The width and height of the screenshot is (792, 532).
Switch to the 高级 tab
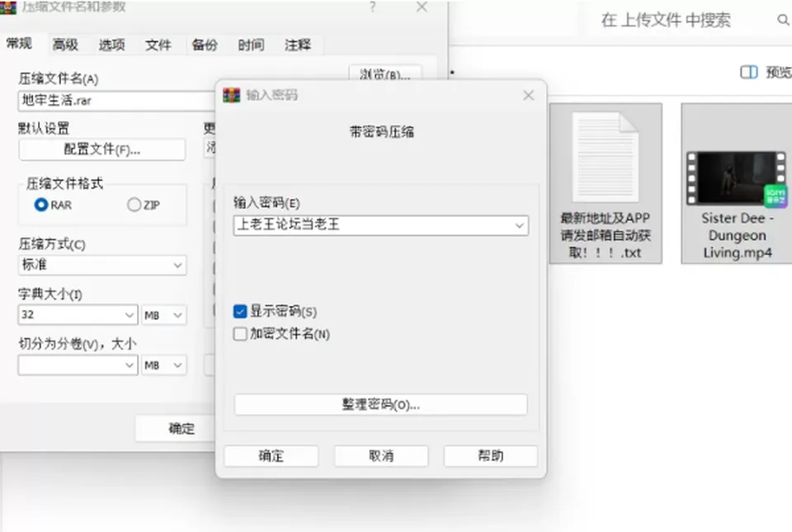point(65,45)
